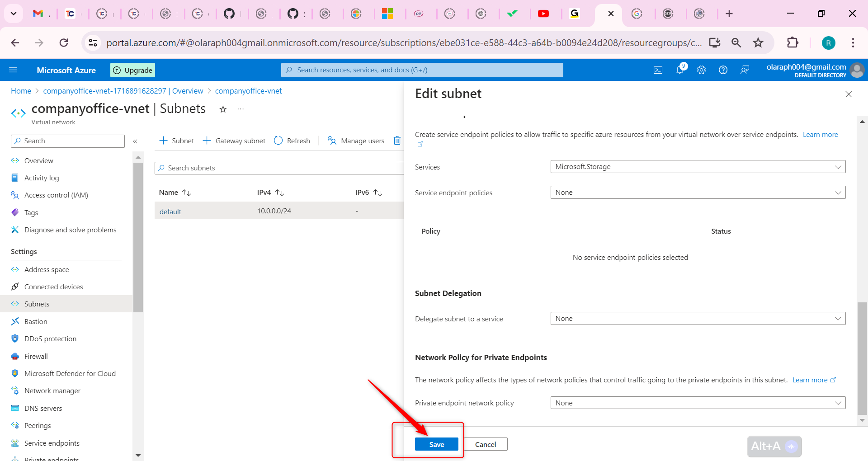Open DDoS protection settings
This screenshot has height=461, width=868.
click(50, 339)
